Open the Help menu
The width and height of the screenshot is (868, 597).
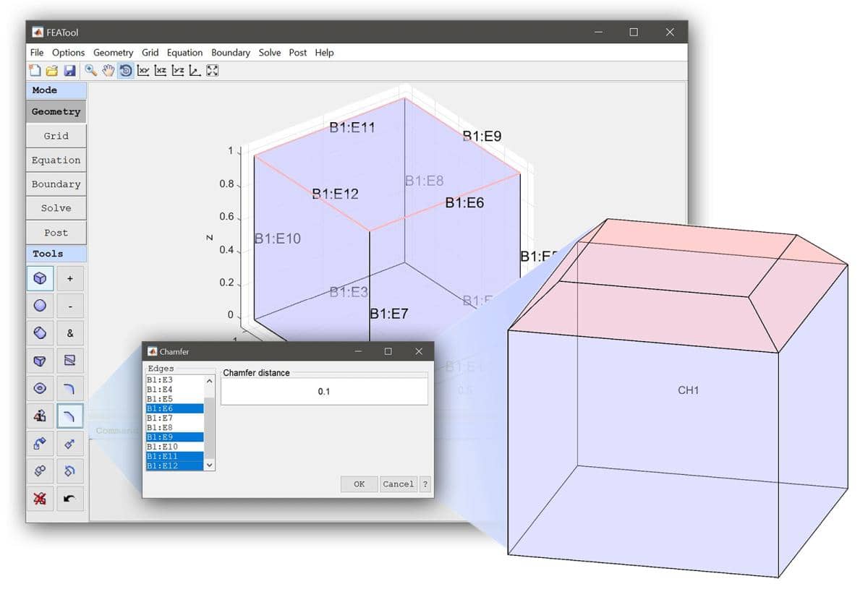324,53
